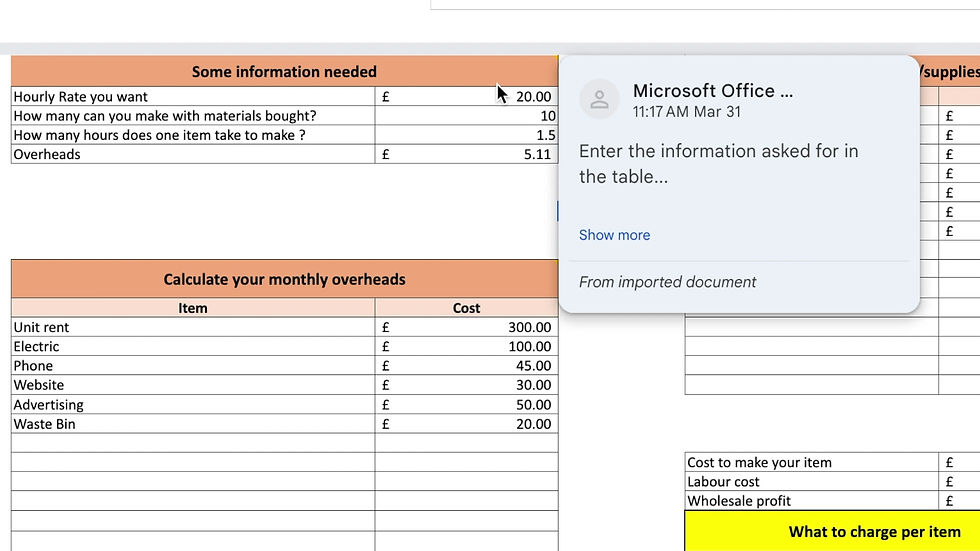Select the Electric cost 100.00
The image size is (980, 551).
point(466,346)
